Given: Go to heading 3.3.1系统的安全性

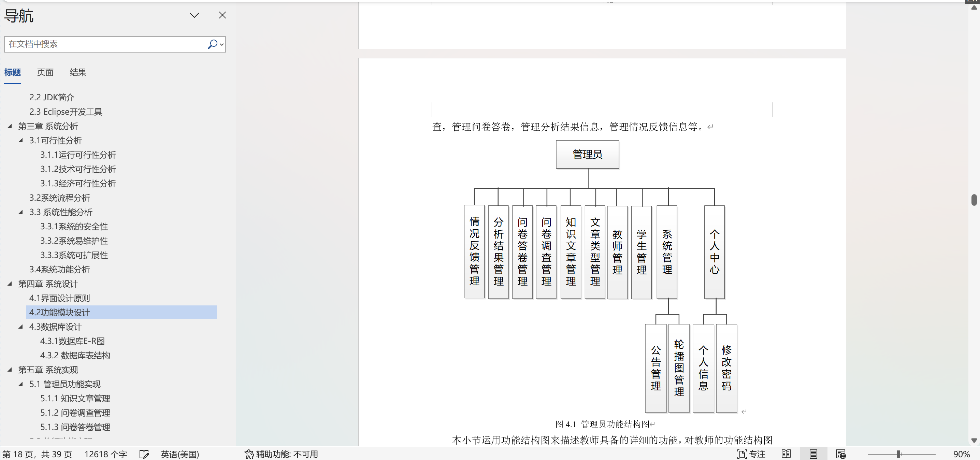Looking at the screenshot, I should [x=74, y=226].
